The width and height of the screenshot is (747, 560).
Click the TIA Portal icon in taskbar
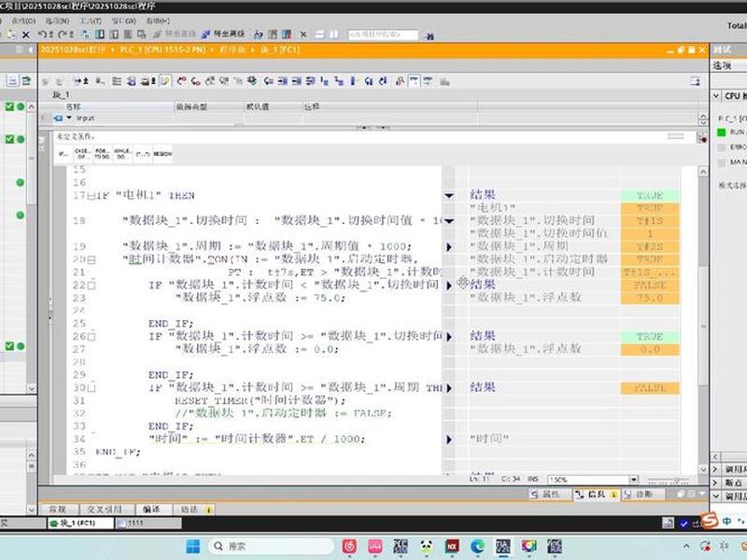503,546
